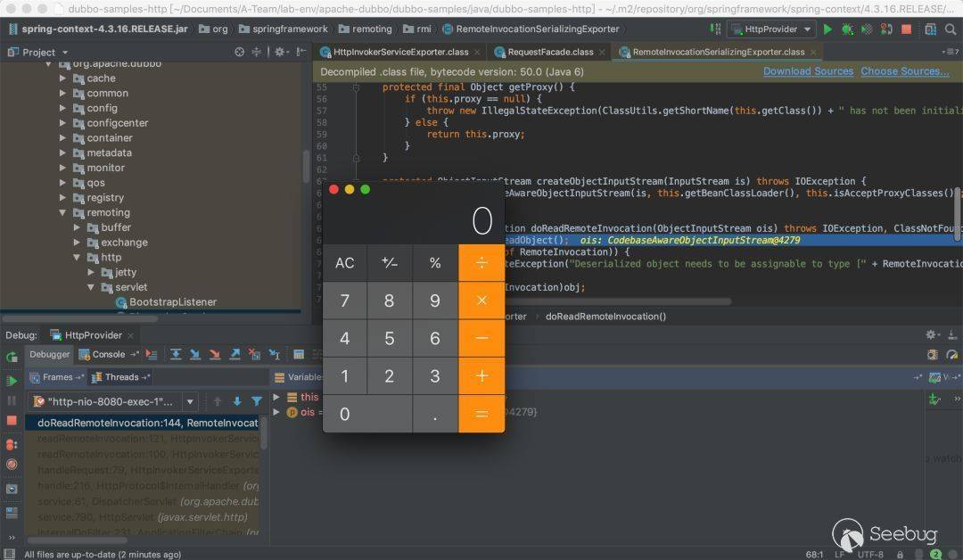The image size is (963, 560).
Task: Expand the monitor package folder
Action: click(63, 168)
